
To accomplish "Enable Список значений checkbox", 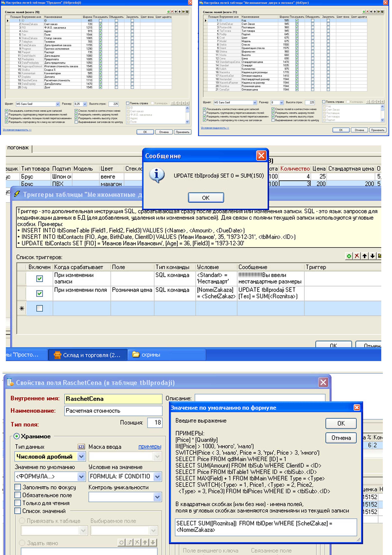I will click(18, 511).
